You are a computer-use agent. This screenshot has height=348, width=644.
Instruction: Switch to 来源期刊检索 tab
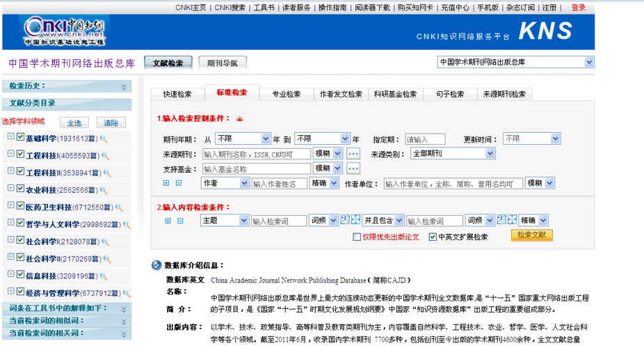click(504, 94)
